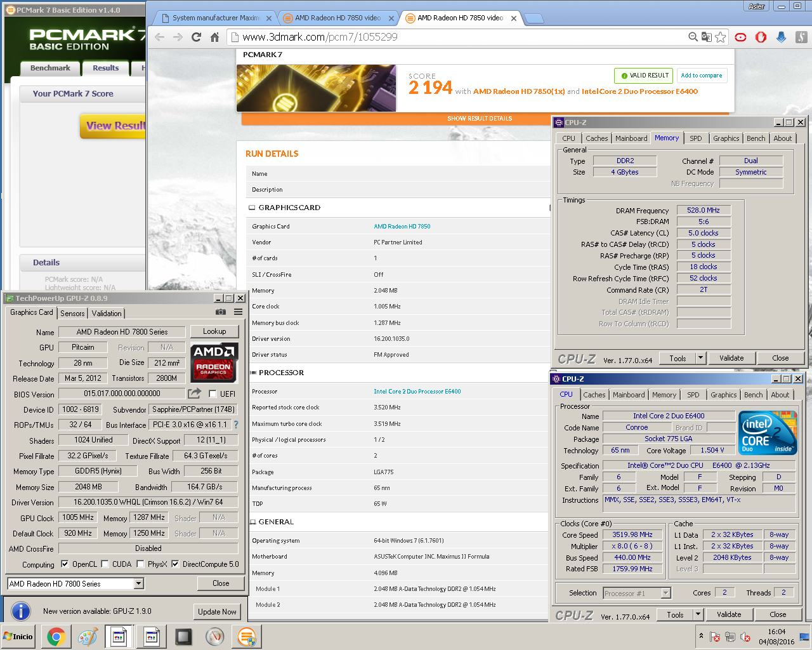Open the GPU-Z hamburger menu icon
The width and height of the screenshot is (812, 650).
pyautogui.click(x=238, y=312)
